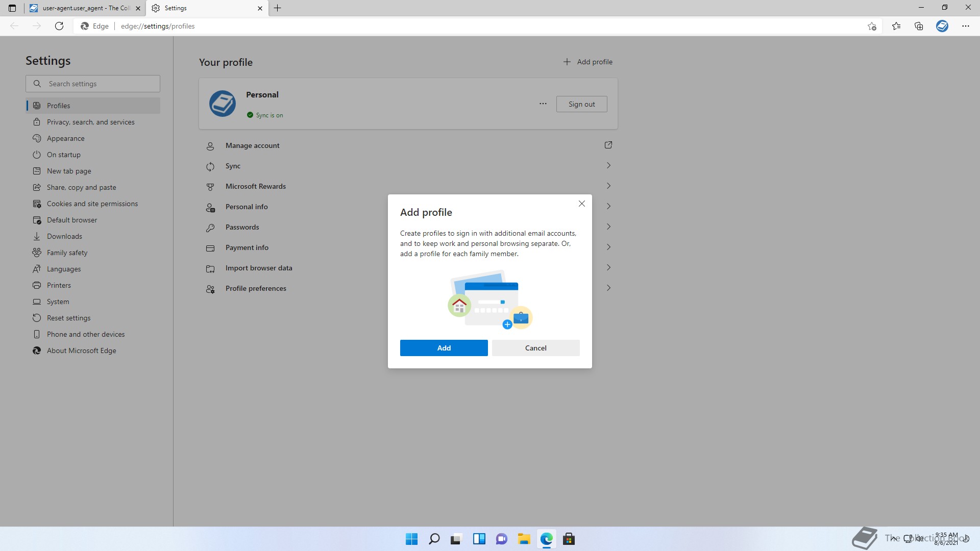Open a new browser tab
This screenshot has height=551, width=980.
click(277, 8)
